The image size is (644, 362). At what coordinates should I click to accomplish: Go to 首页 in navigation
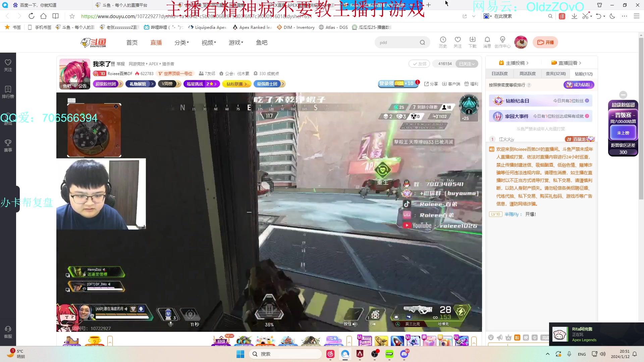(x=132, y=43)
